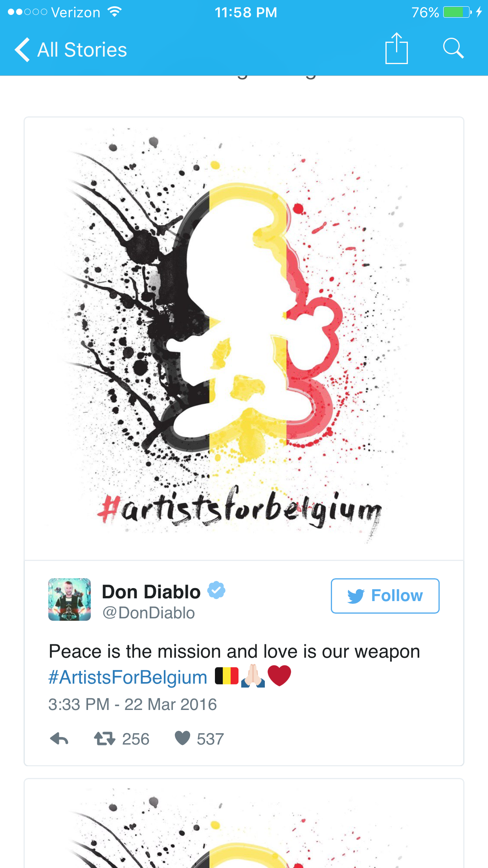Open search with the magnifier icon

pos(453,48)
